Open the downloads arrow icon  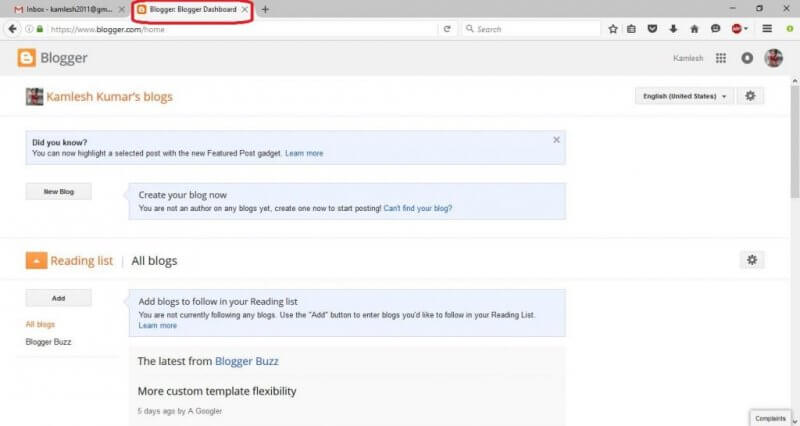673,29
